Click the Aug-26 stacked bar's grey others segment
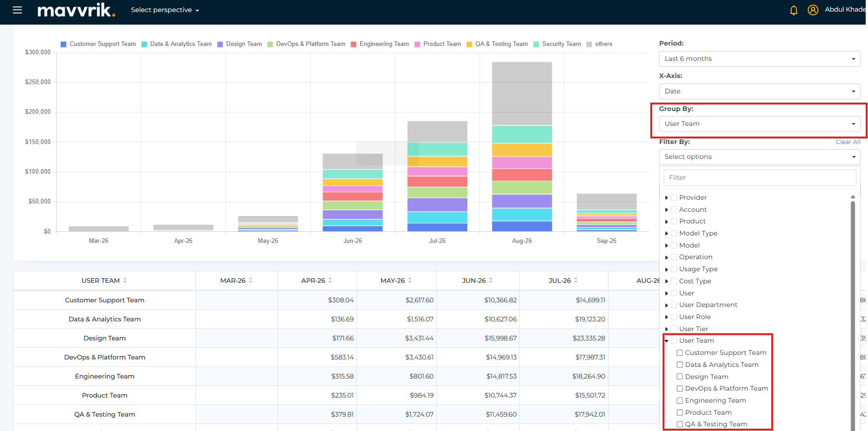 (522, 93)
